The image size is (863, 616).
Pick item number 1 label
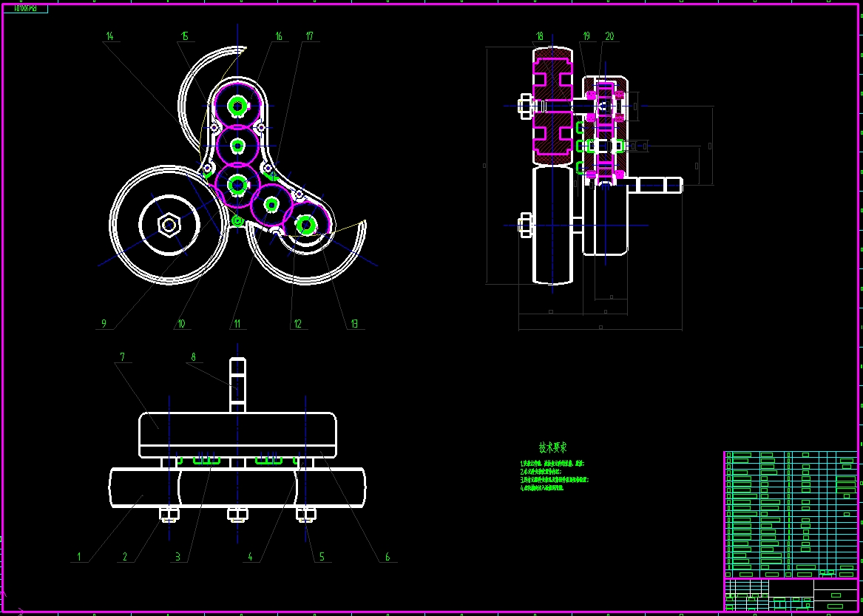coord(78,557)
